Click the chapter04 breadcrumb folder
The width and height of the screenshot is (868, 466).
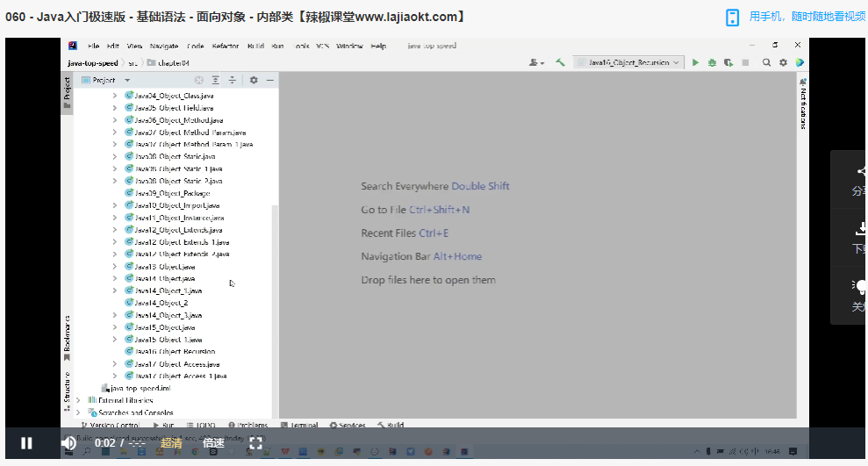169,63
